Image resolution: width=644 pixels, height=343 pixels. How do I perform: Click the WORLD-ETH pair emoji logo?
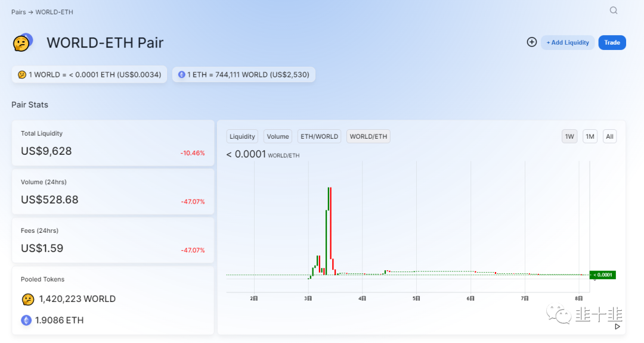(22, 42)
